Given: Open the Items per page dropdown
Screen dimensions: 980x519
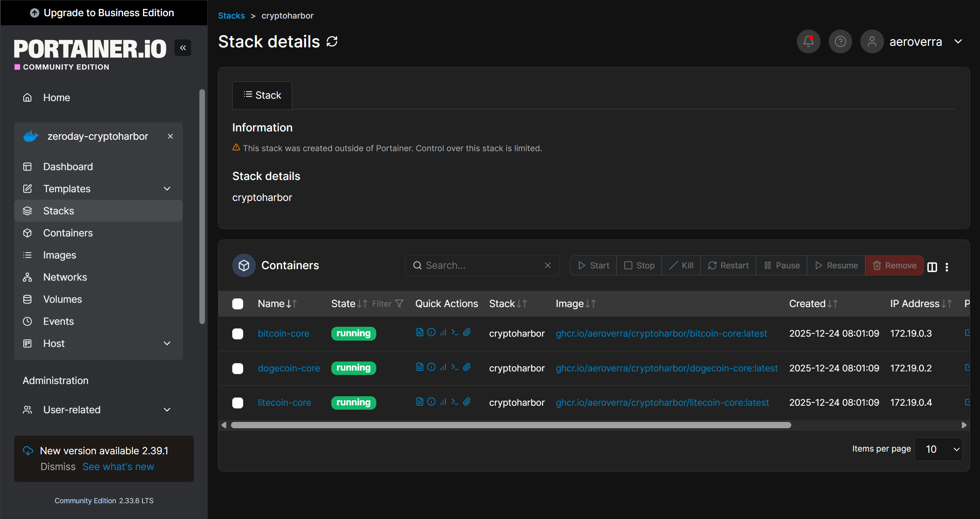Looking at the screenshot, I should click(939, 449).
